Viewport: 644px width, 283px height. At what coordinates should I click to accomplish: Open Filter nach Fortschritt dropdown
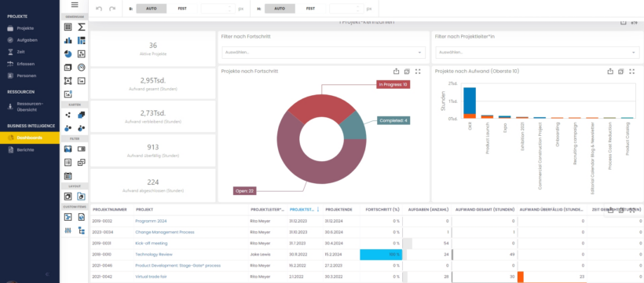(x=324, y=52)
